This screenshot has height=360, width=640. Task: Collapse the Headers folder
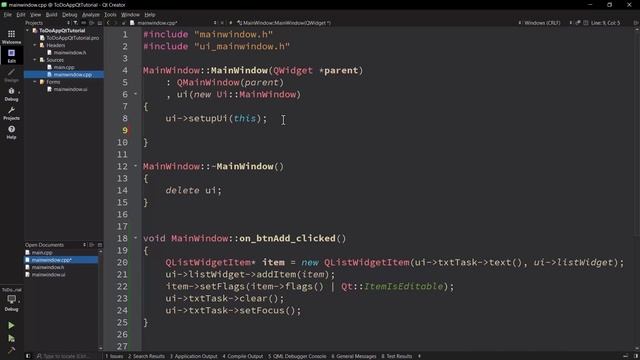click(35, 45)
